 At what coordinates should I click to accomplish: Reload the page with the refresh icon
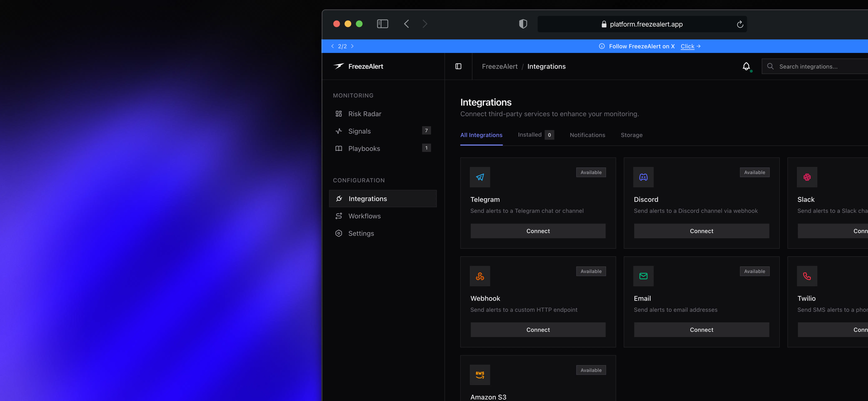[x=740, y=24]
